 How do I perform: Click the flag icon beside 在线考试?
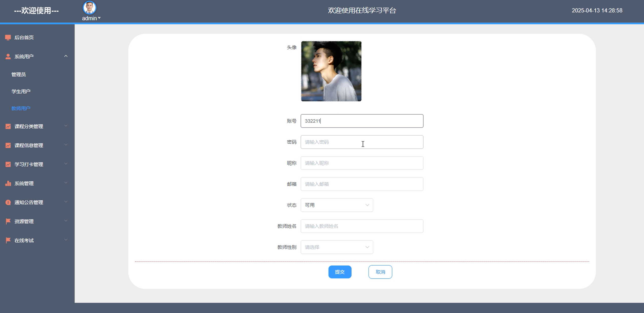coord(8,240)
